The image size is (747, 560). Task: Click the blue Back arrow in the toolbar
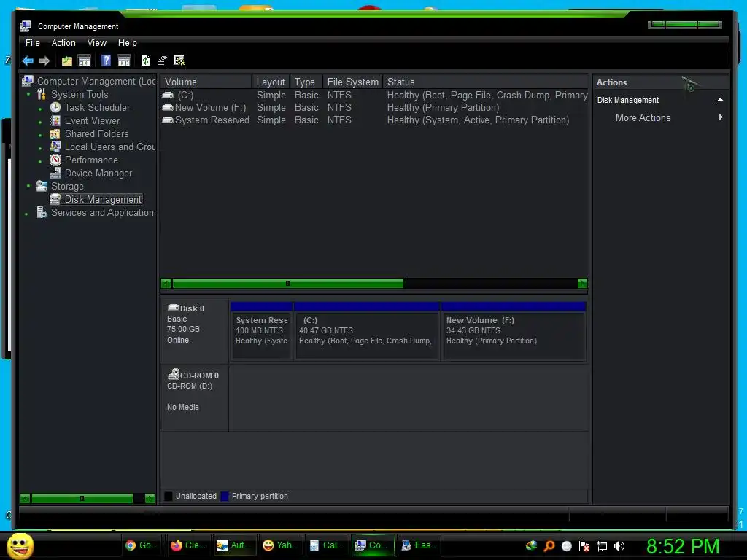(x=28, y=61)
